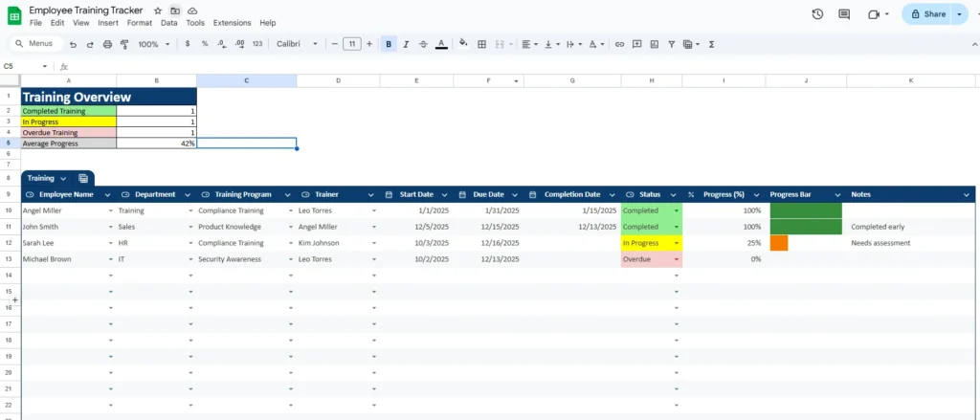This screenshot has height=420, width=980.
Task: Select the orange progress bar for Sarah Lee
Action: click(779, 243)
